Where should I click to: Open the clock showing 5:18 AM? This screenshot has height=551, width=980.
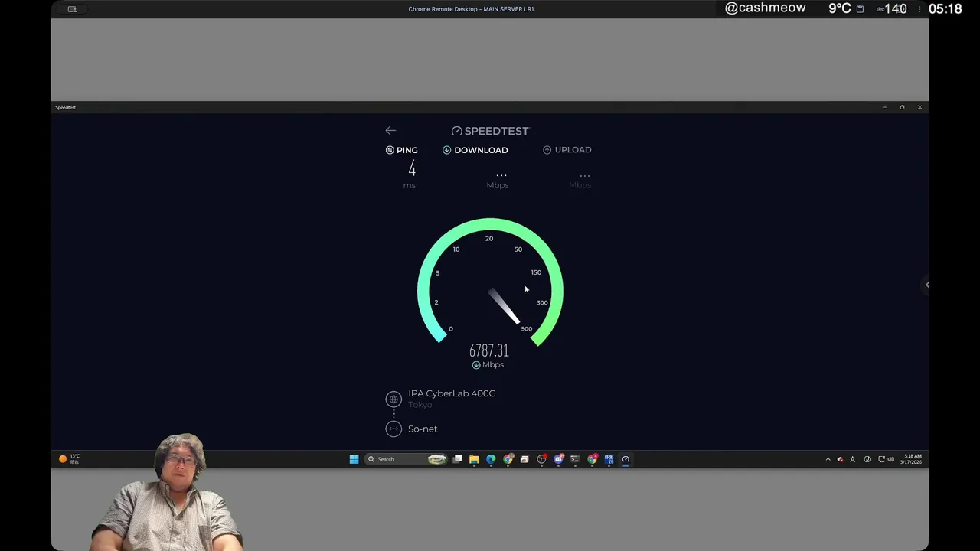click(911, 459)
